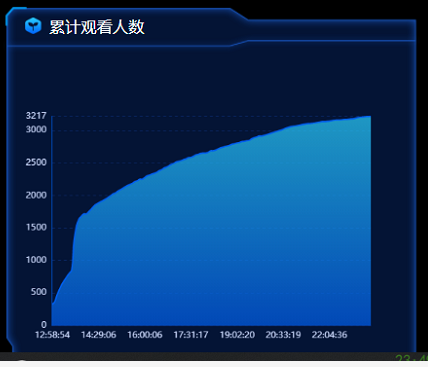Image resolution: width=428 pixels, height=367 pixels.
Task: Click the 12:58:54 time axis label
Action: pos(53,335)
